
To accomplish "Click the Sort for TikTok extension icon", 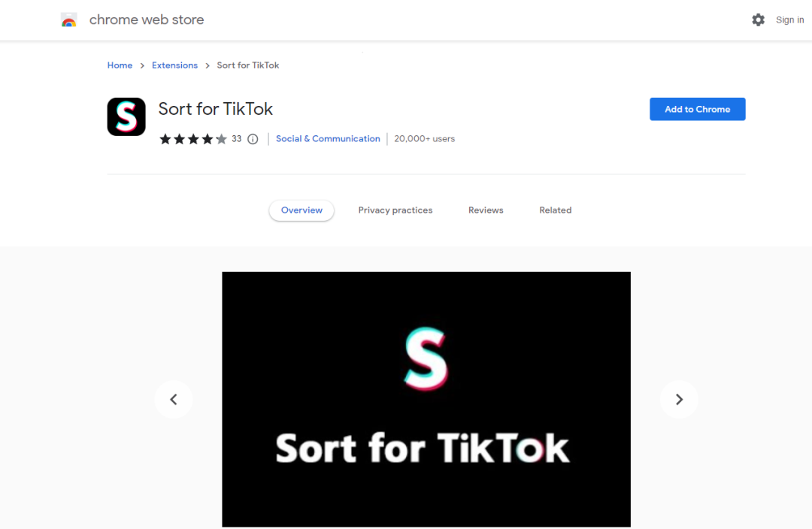I will point(126,117).
